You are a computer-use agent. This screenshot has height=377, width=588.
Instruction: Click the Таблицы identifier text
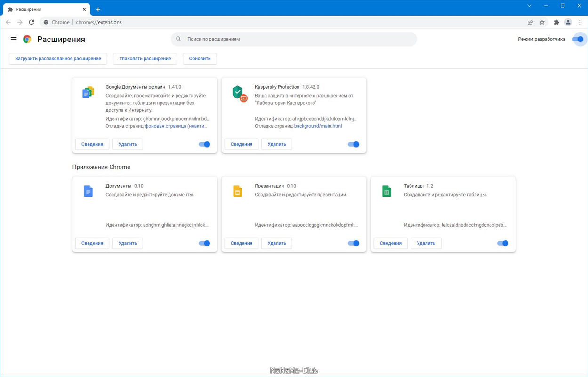[455, 225]
